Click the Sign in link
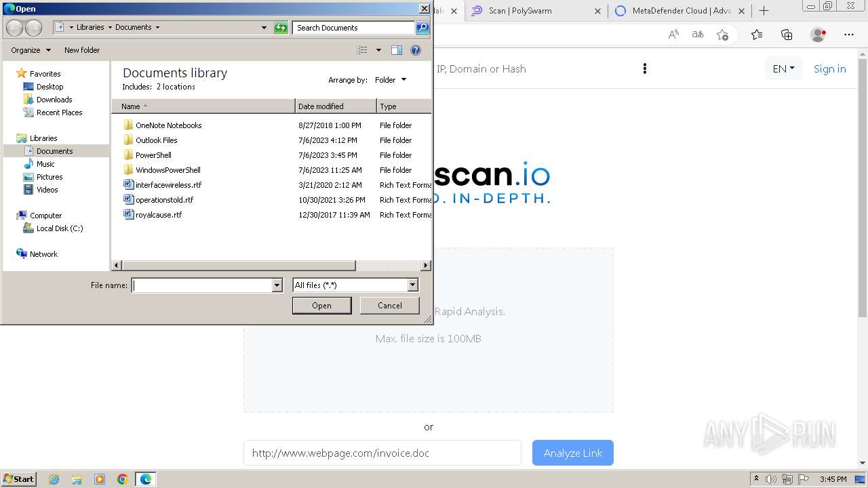The width and height of the screenshot is (868, 488). 829,68
